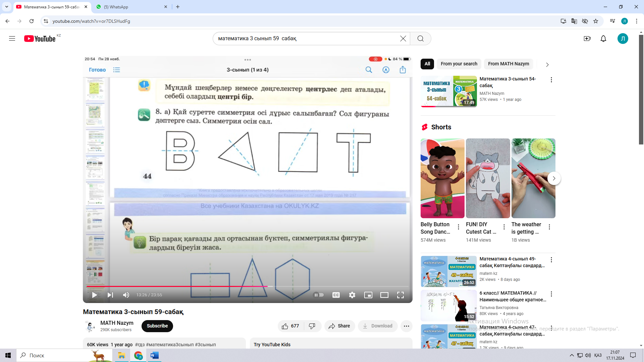The width and height of the screenshot is (644, 362).
Task: Open YouTube hamburger guide menu
Action: (12, 39)
